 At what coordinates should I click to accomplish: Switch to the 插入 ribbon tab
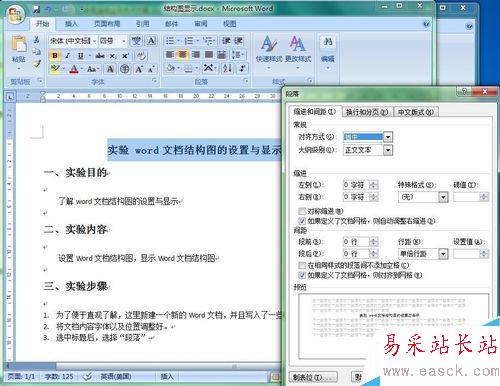[x=71, y=24]
